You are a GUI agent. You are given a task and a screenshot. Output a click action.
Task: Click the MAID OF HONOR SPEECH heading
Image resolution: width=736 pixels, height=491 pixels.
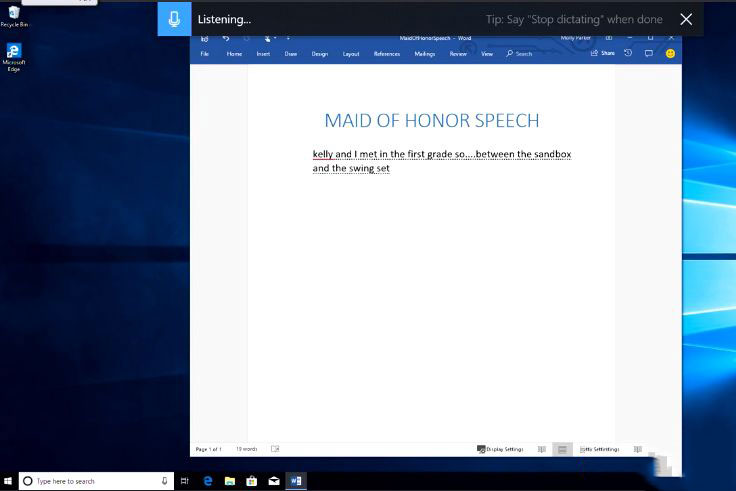click(431, 121)
